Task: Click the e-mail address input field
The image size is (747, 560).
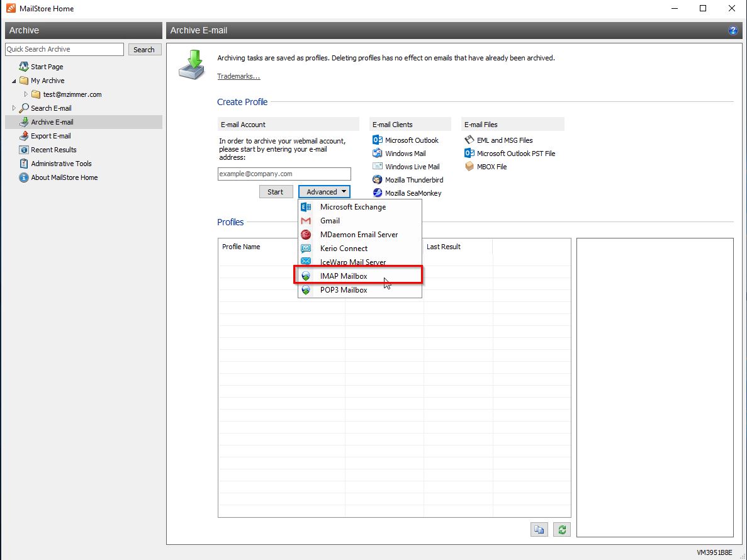Action: pyautogui.click(x=284, y=174)
